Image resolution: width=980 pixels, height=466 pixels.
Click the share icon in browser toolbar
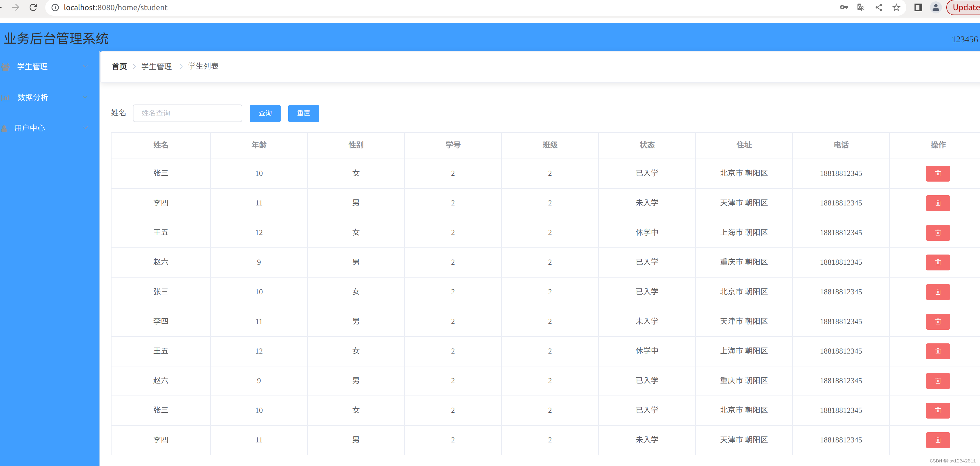click(x=879, y=7)
